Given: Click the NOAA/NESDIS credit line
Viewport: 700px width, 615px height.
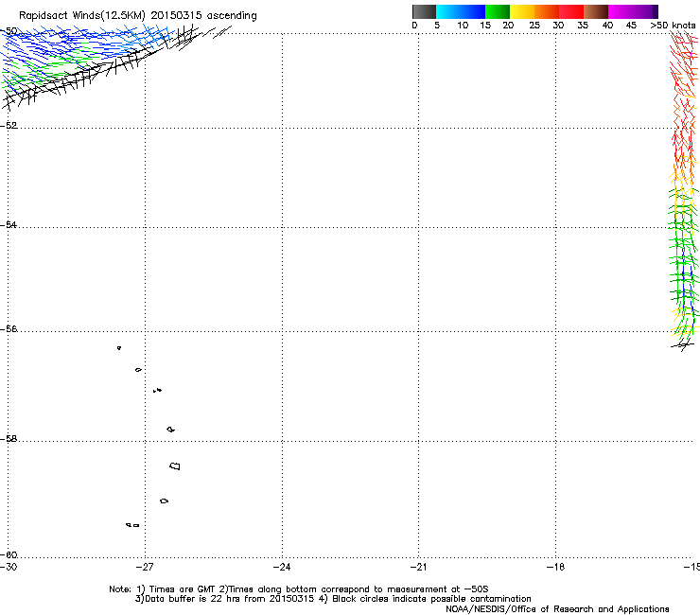Looking at the screenshot, I should click(x=557, y=609).
